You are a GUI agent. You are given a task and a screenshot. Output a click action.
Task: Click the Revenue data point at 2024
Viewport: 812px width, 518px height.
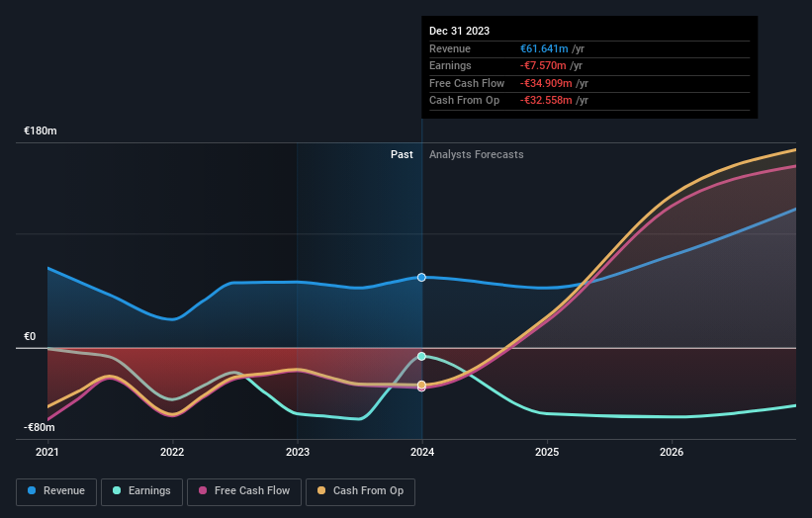[x=421, y=278]
